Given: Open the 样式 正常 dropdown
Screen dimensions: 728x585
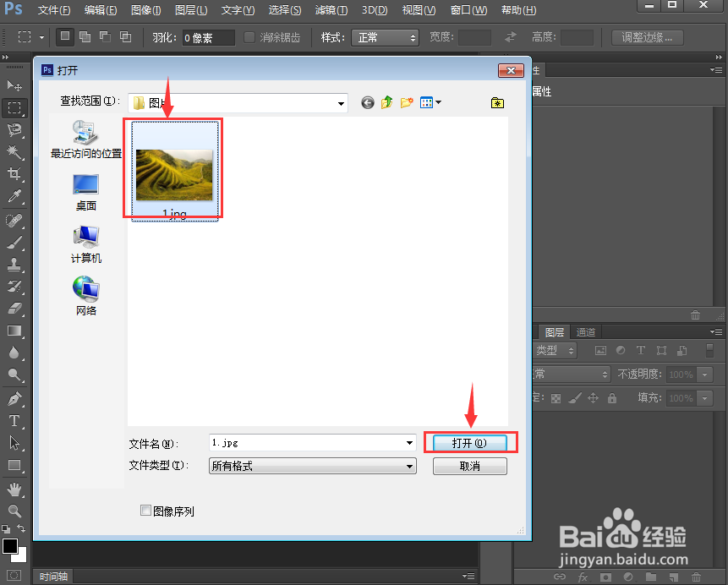Looking at the screenshot, I should (385, 37).
